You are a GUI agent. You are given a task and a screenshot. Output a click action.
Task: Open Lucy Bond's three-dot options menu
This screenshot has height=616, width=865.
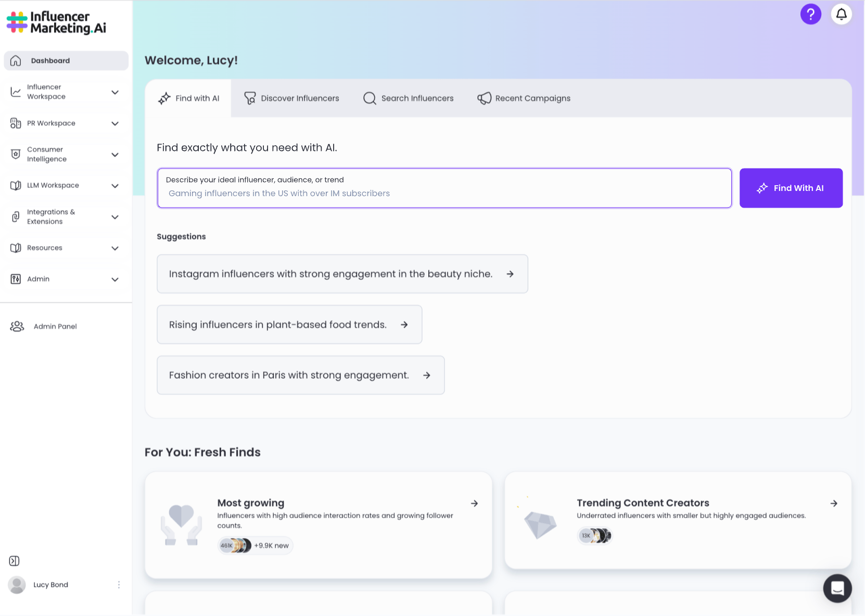tap(119, 585)
